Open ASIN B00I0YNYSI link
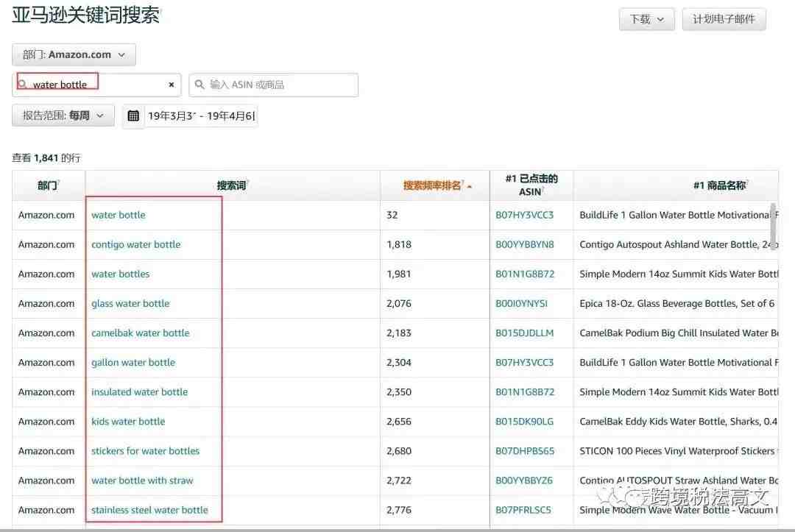The height and width of the screenshot is (532, 795). (x=521, y=303)
